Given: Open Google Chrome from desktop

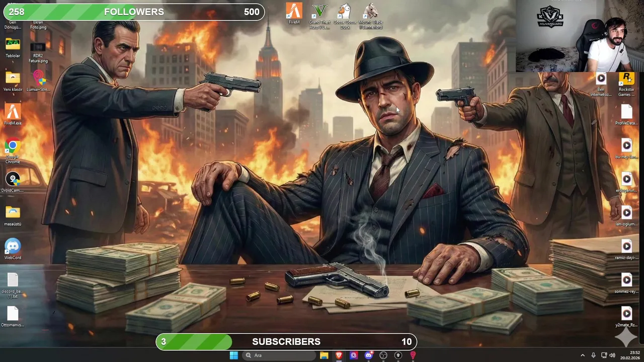Looking at the screenshot, I should click(13, 151).
